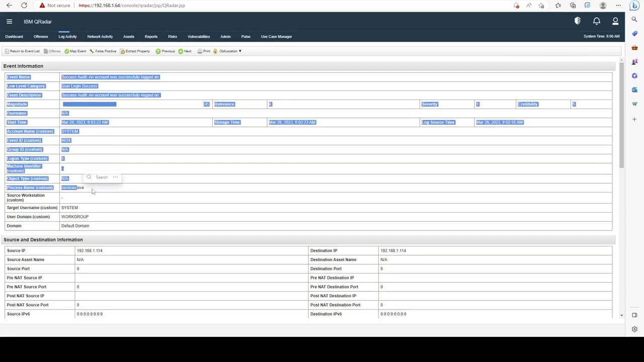Open the sidebar settings gear icon
Screen dimensions: 644x362
tap(634, 329)
